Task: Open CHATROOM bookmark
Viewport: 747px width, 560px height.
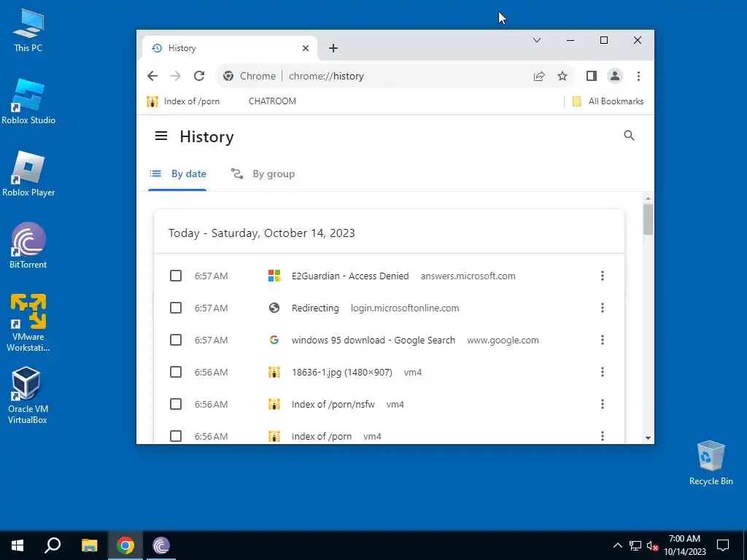Action: pyautogui.click(x=272, y=101)
